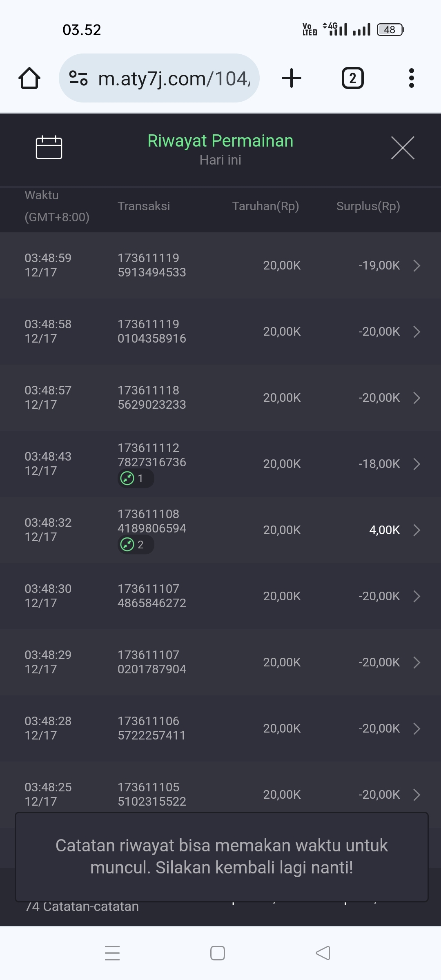Screen dimensions: 441x980
Task: Tap the site settings icon in address bar
Action: tap(78, 78)
